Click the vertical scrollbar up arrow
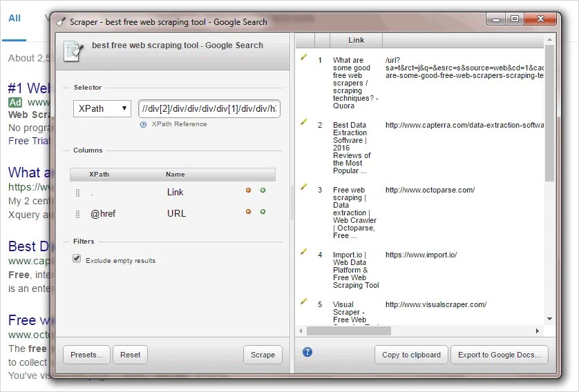579x392 pixels. click(x=549, y=39)
